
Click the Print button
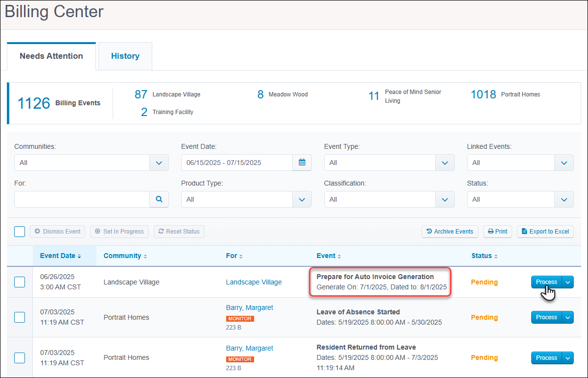coord(497,232)
